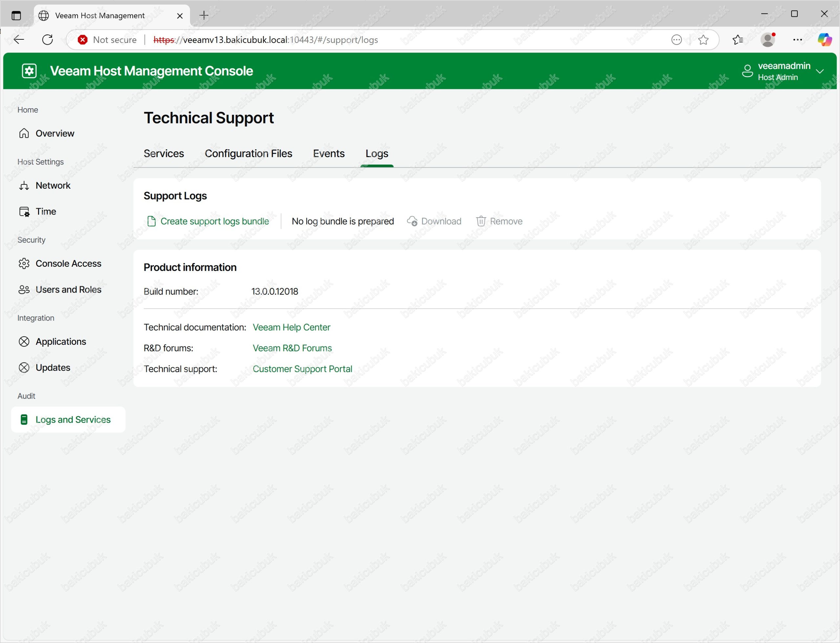Click the address bar feedback smiley icon

coord(677,40)
